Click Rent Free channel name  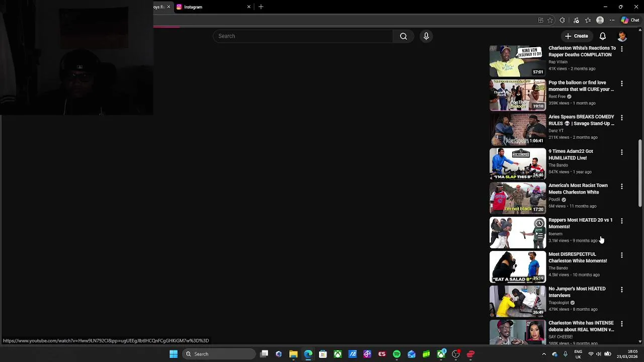557,97
